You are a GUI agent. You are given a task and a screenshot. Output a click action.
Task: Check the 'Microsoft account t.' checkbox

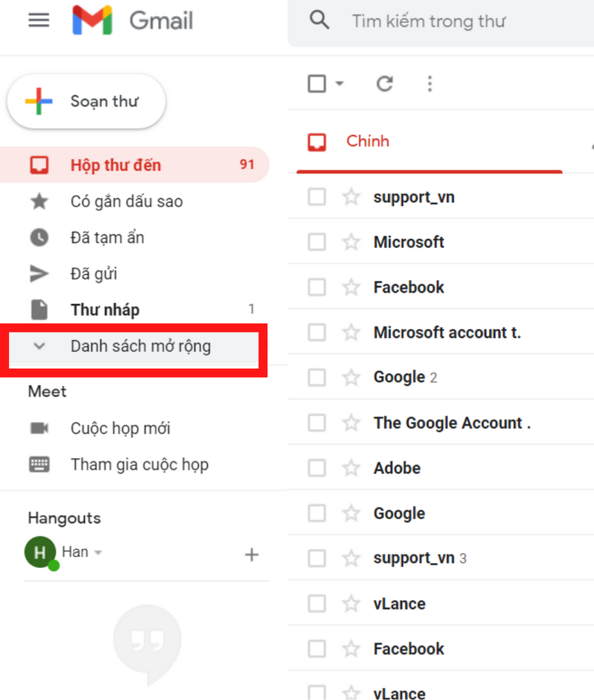coord(317,332)
